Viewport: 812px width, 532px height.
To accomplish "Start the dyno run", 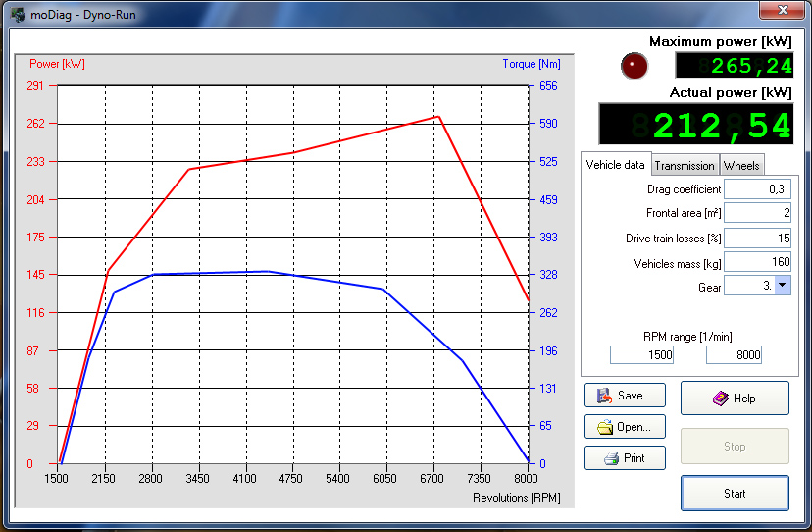I will (x=735, y=494).
